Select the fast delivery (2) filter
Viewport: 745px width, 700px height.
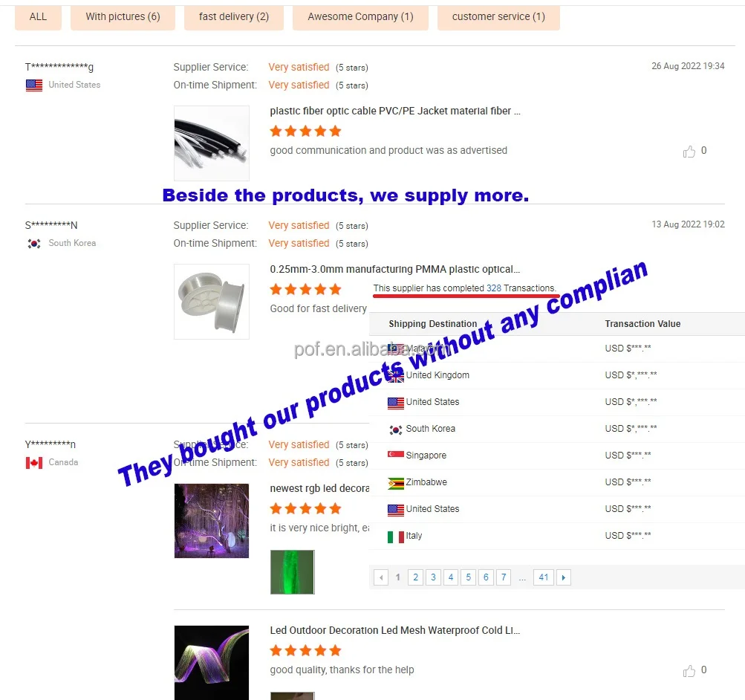pyautogui.click(x=234, y=17)
